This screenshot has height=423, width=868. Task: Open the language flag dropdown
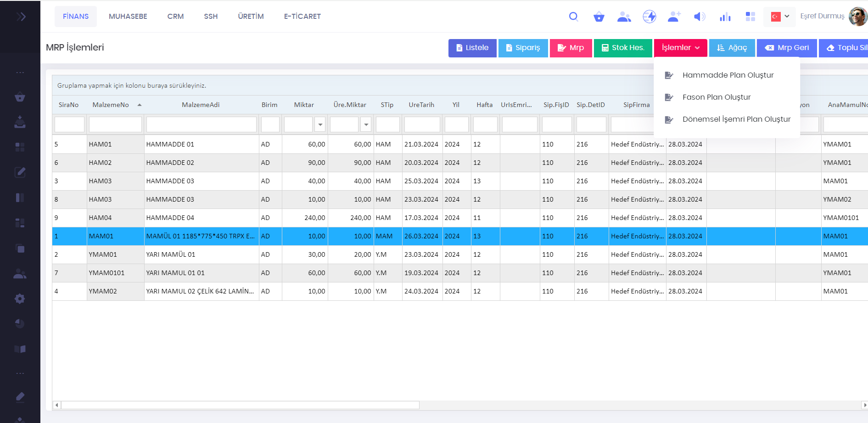pyautogui.click(x=780, y=17)
